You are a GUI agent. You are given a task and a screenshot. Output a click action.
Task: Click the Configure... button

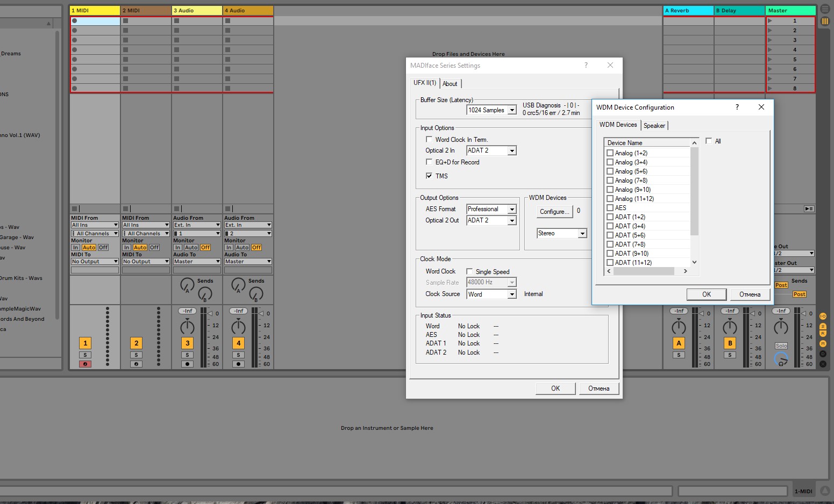(x=554, y=212)
